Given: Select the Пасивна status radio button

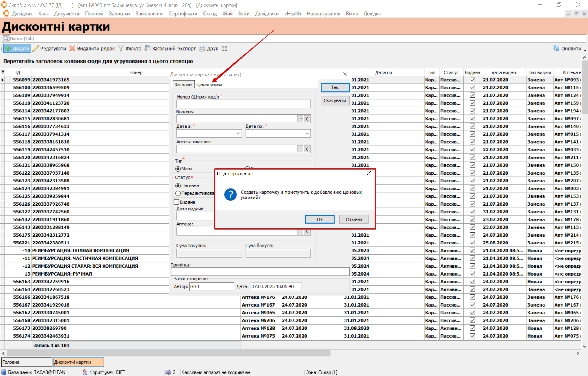Looking at the screenshot, I should (x=178, y=186).
